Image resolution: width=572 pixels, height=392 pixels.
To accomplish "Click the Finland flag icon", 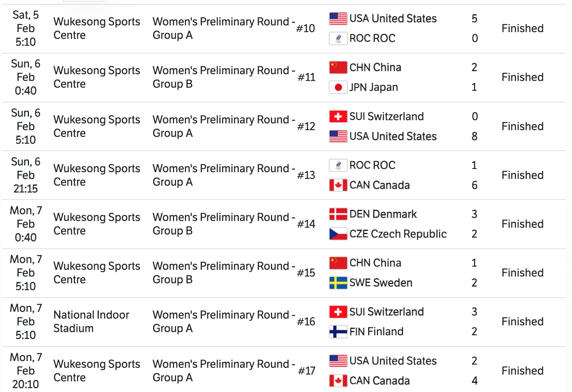I will (x=338, y=332).
